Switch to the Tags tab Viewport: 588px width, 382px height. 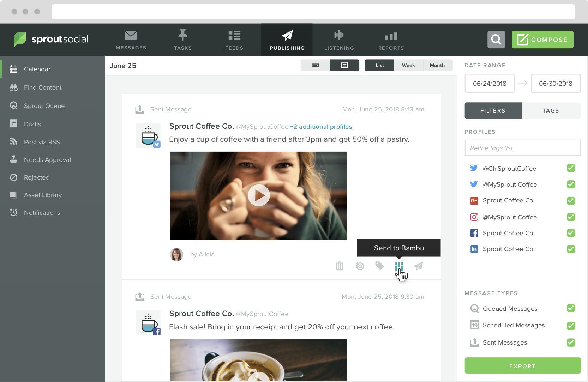point(551,110)
